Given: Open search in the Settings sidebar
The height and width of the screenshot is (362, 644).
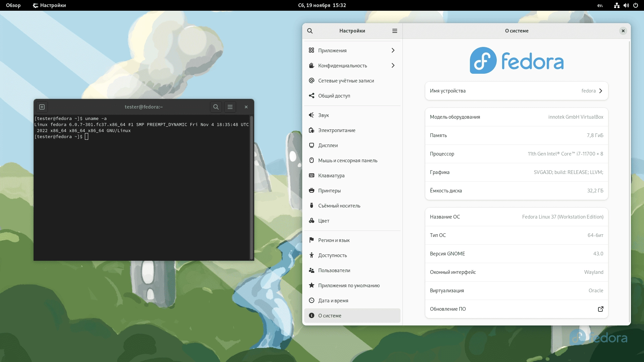Looking at the screenshot, I should point(310,31).
